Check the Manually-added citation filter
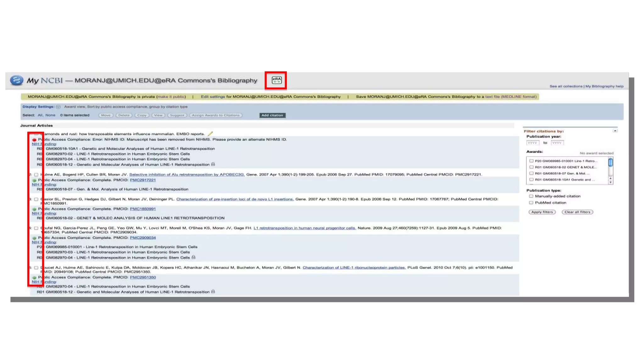Viewport: 644px width, 362px height. 531,196
